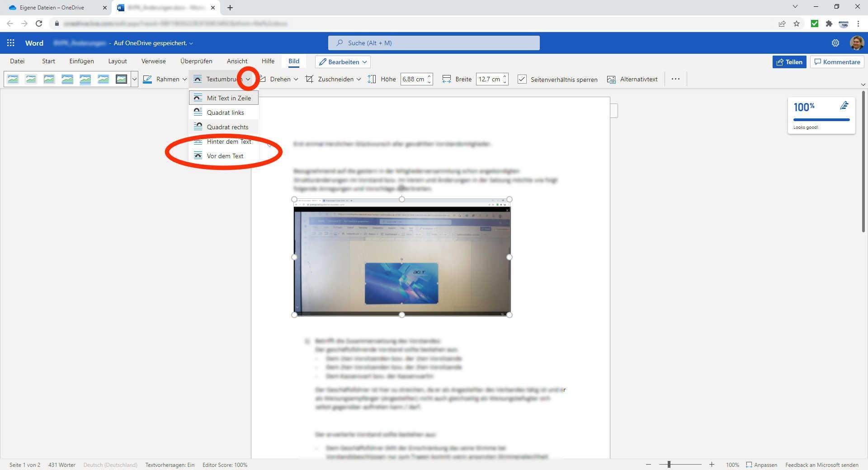Switch to the Start tab

click(x=48, y=61)
